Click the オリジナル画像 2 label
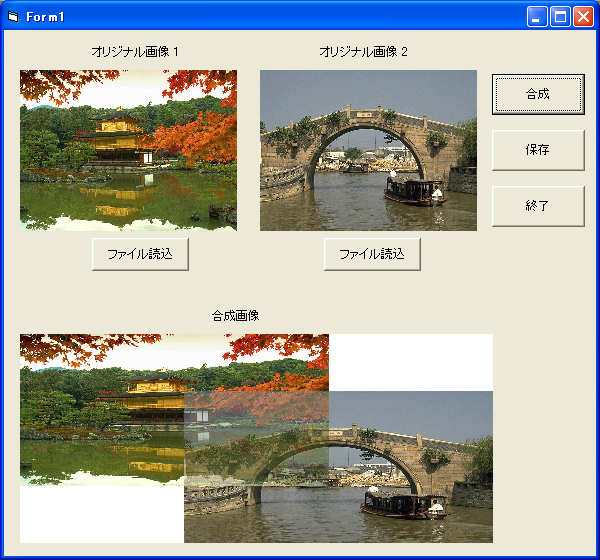 (x=363, y=52)
